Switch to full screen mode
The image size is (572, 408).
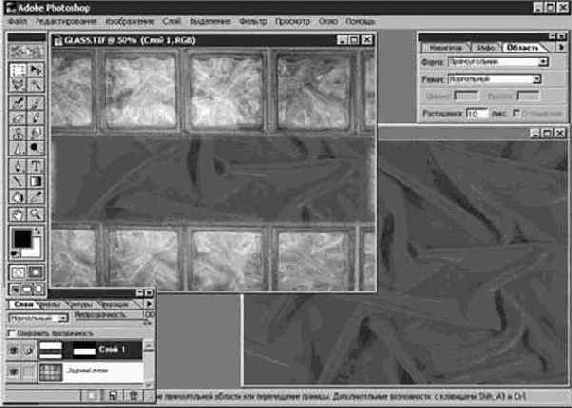coord(39,290)
